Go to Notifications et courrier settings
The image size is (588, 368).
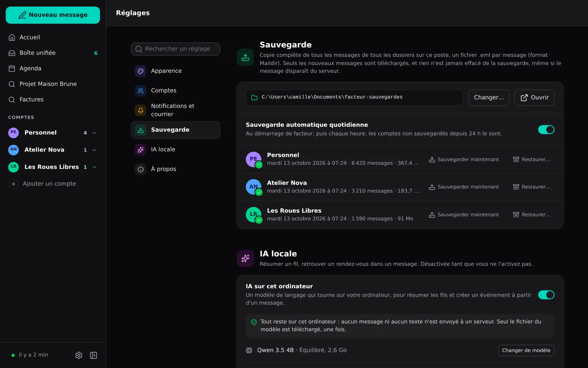[x=175, y=110]
